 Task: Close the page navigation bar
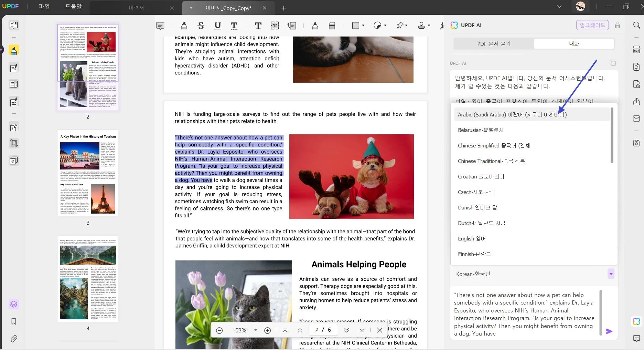point(379,330)
